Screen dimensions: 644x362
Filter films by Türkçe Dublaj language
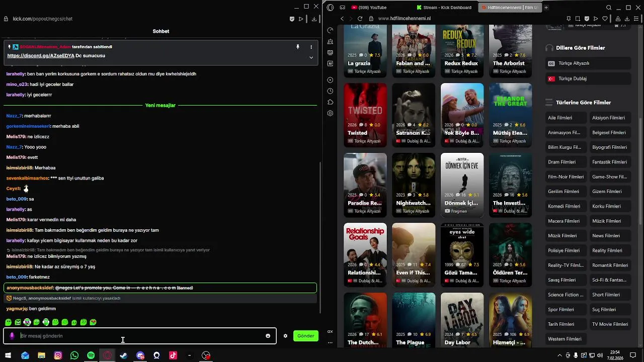[x=588, y=78]
